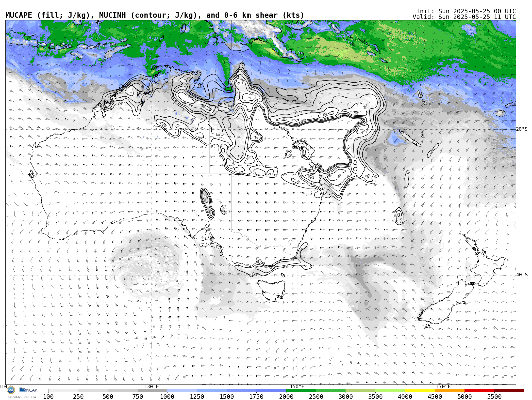
Task: Click the colorbar label 250
Action: pyautogui.click(x=78, y=397)
